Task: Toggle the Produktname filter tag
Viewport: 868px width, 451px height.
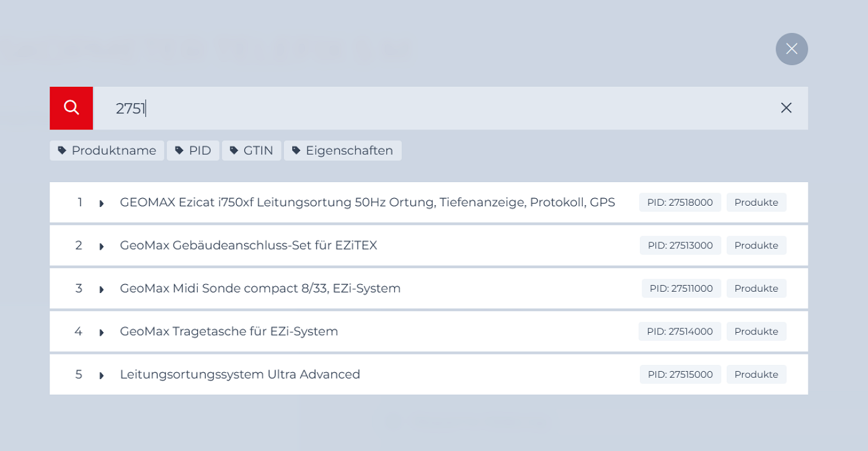Action: click(107, 151)
